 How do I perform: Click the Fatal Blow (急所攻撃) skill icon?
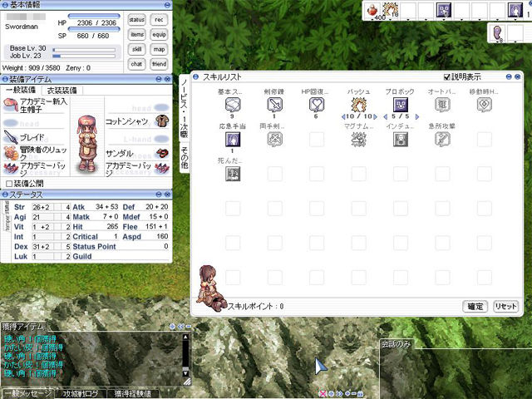click(x=442, y=140)
